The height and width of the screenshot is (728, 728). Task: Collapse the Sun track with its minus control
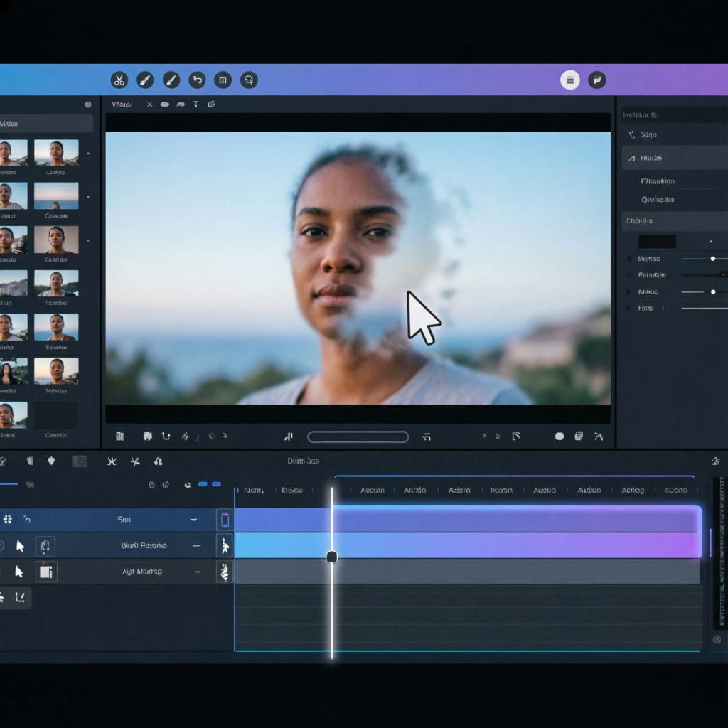point(196,520)
